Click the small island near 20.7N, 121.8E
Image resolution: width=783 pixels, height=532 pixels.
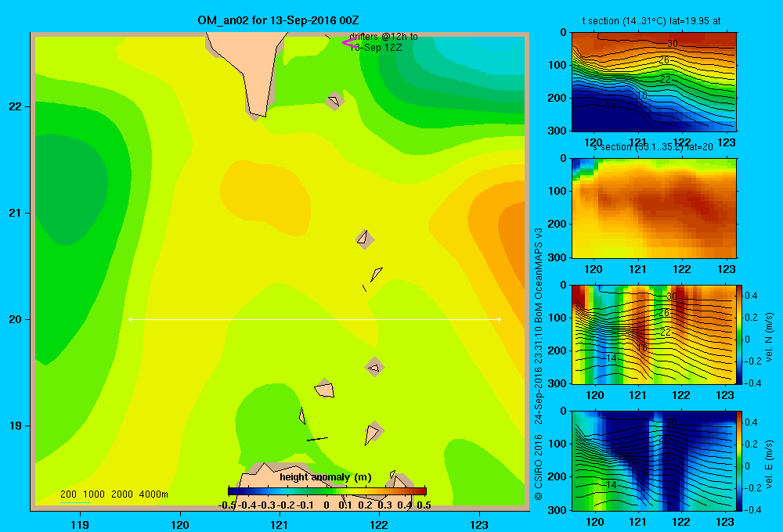[x=364, y=239]
